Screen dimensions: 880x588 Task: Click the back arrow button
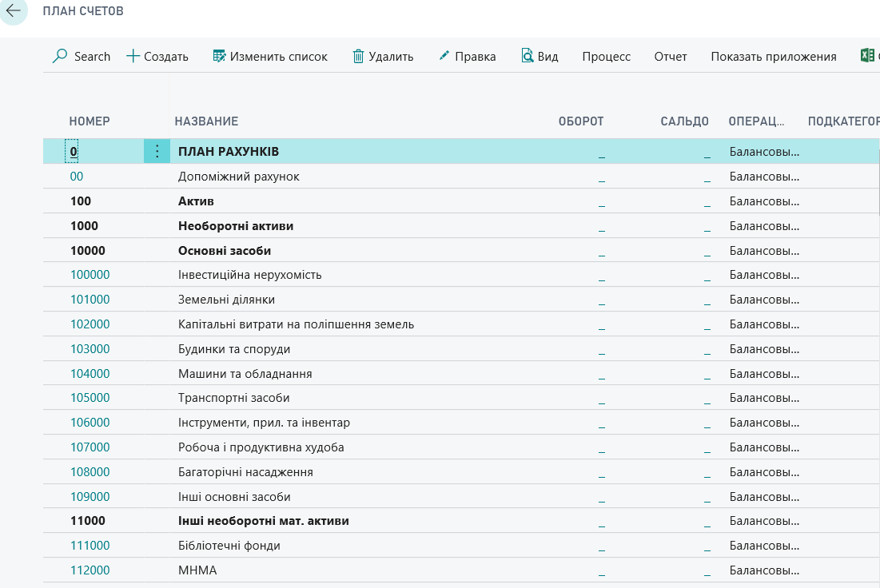click(14, 11)
